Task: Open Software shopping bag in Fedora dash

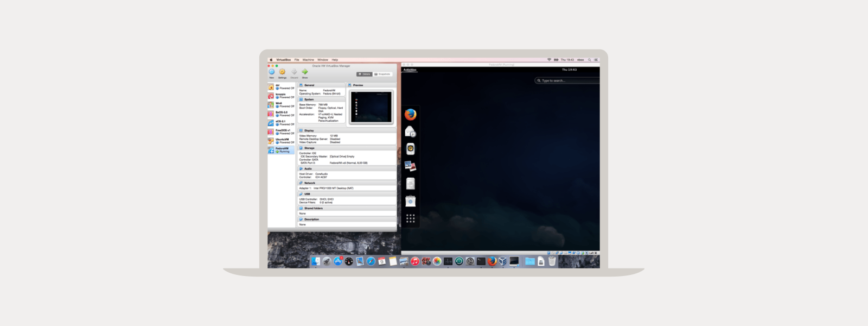Action: 411,201
